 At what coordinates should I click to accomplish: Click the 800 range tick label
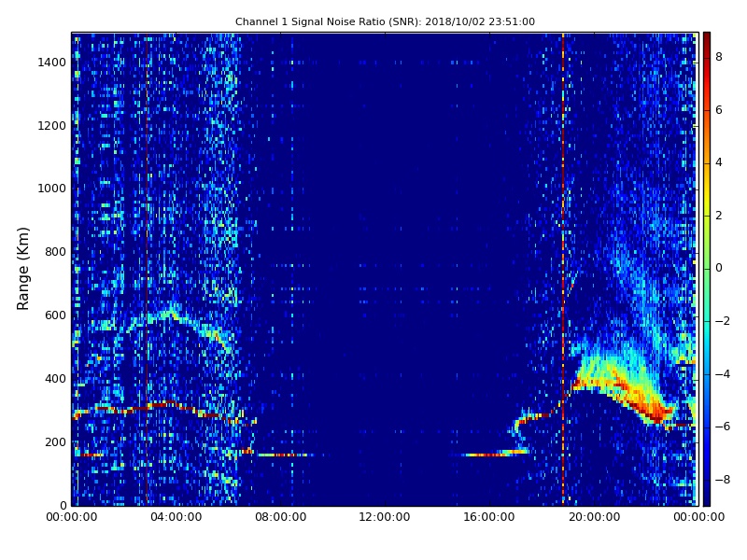55,252
